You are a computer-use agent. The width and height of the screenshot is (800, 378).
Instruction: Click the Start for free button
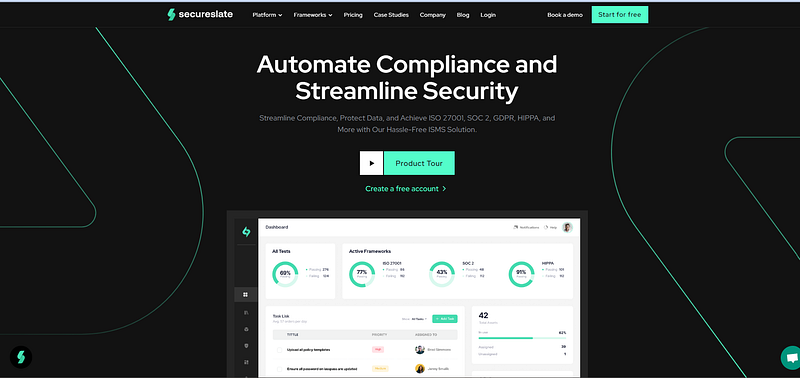click(620, 15)
